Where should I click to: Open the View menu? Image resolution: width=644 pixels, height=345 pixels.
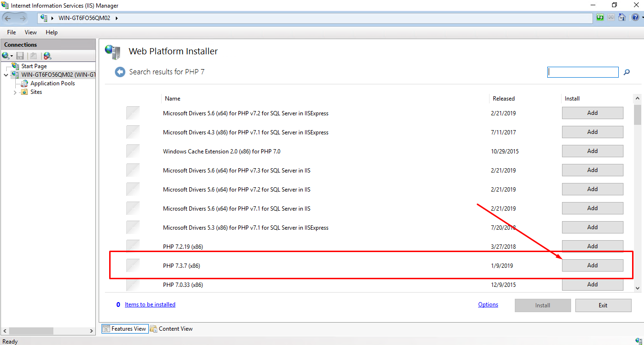click(31, 32)
